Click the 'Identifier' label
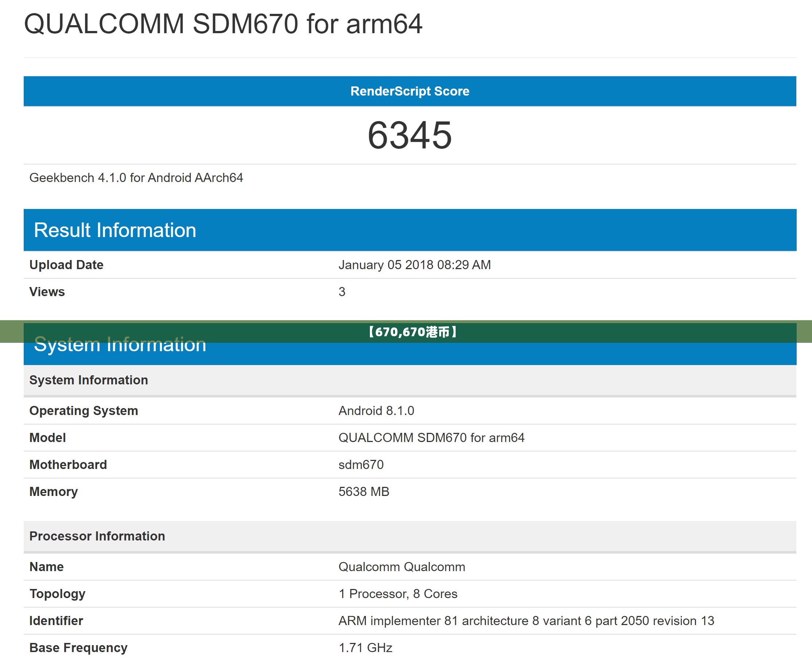The image size is (812, 663). [57, 621]
